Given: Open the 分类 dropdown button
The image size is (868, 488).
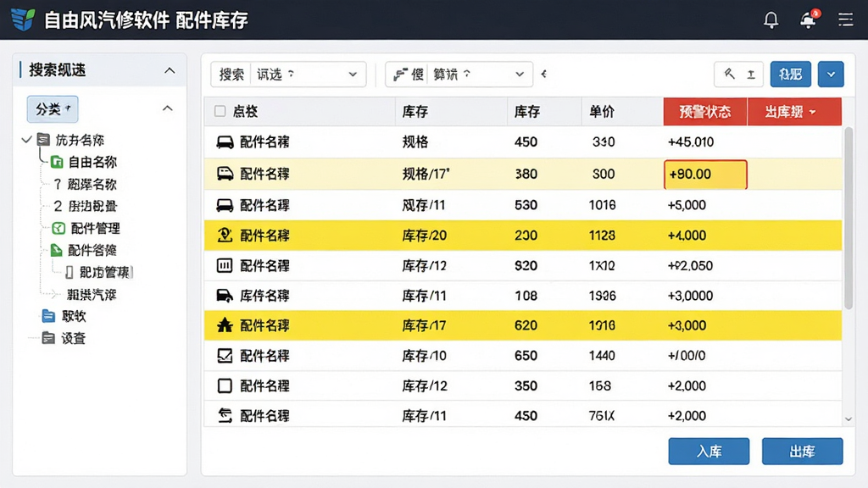Looking at the screenshot, I should pos(53,109).
